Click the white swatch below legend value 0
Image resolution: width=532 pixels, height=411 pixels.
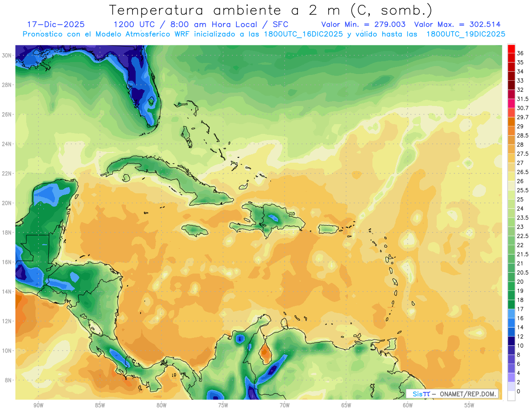pos(511,396)
